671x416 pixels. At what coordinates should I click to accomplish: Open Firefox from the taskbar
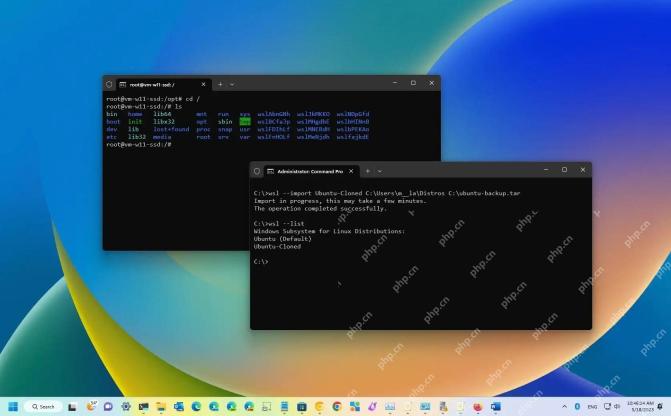click(x=478, y=406)
